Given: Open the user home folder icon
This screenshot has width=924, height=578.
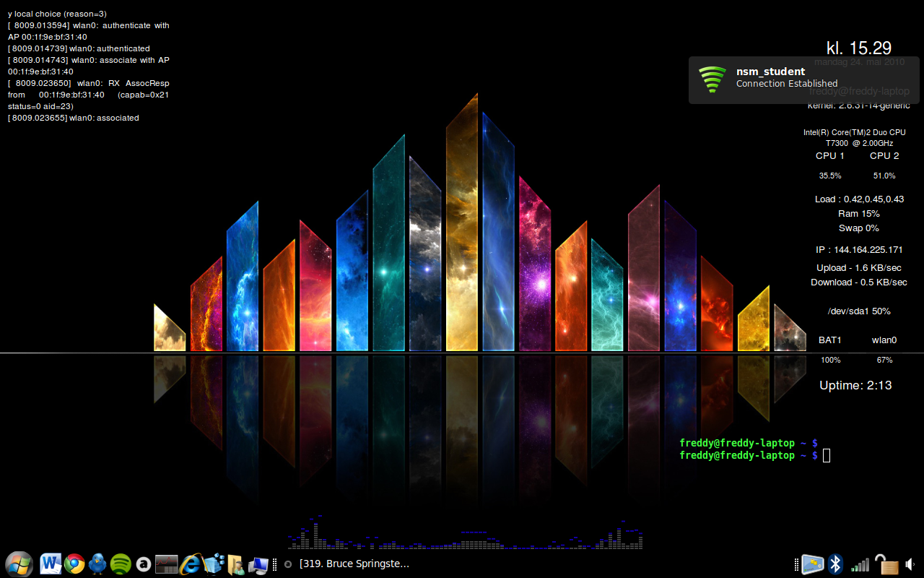Looking at the screenshot, I should click(x=236, y=564).
